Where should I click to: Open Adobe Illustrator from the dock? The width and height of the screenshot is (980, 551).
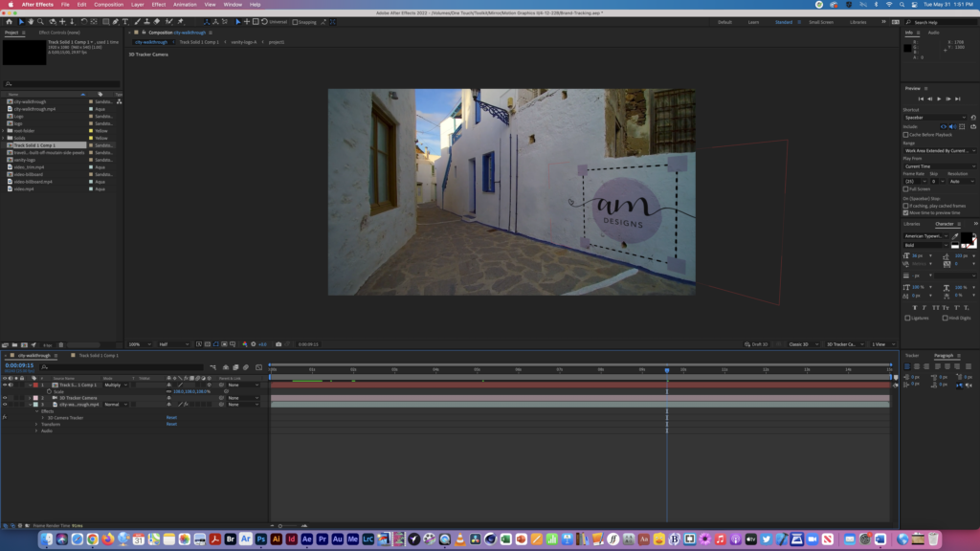coord(276,540)
